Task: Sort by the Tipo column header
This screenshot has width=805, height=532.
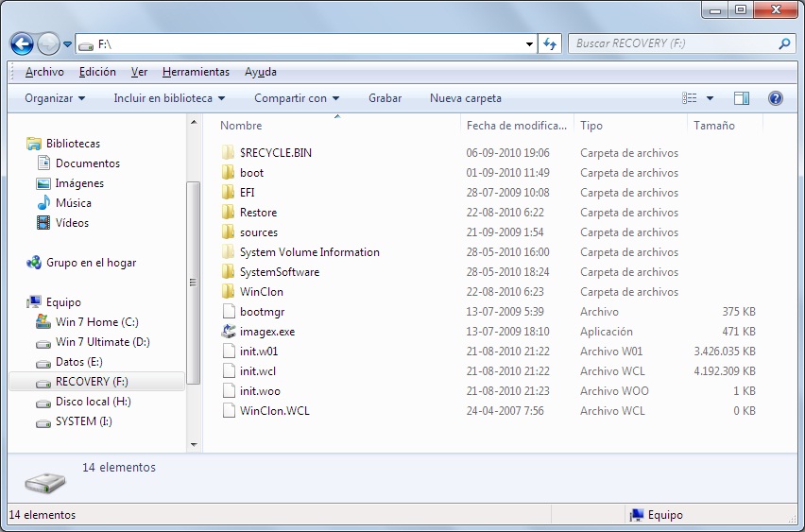Action: click(630, 126)
